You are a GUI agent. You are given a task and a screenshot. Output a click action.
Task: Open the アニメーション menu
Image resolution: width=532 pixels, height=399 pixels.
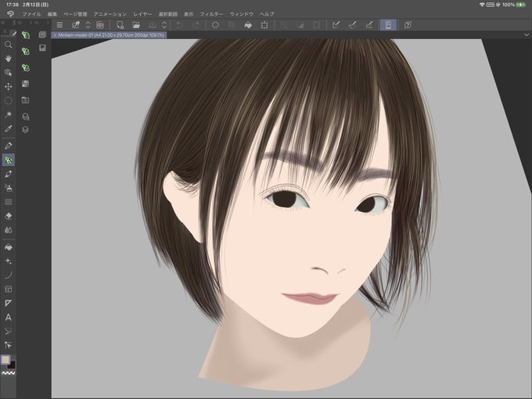(x=110, y=14)
